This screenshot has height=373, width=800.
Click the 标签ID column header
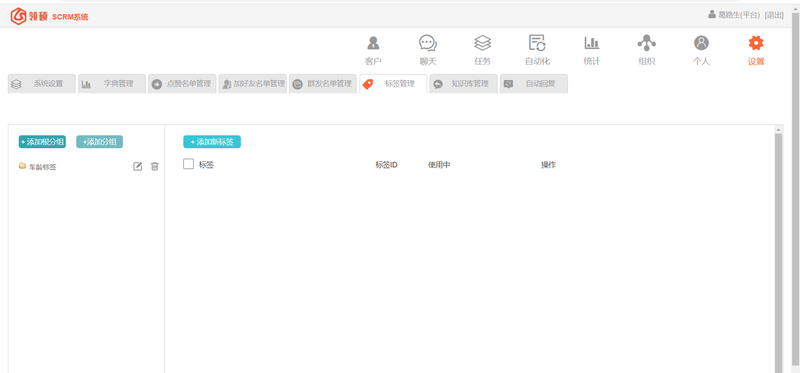pos(386,165)
